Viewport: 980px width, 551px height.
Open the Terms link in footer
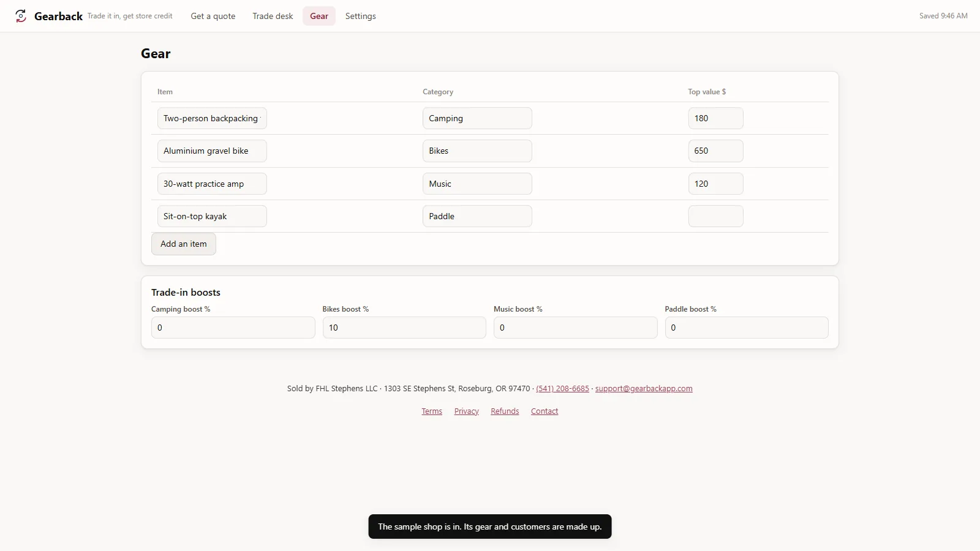point(432,411)
